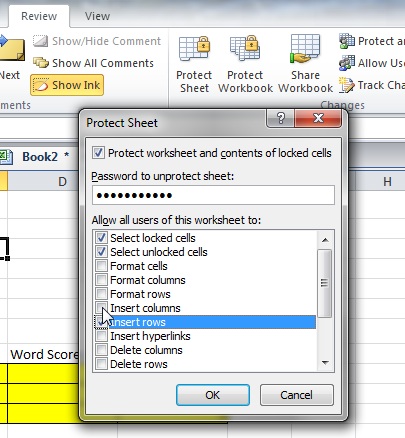The width and height of the screenshot is (405, 438).
Task: Toggle the Show Ink button
Action: 67,85
